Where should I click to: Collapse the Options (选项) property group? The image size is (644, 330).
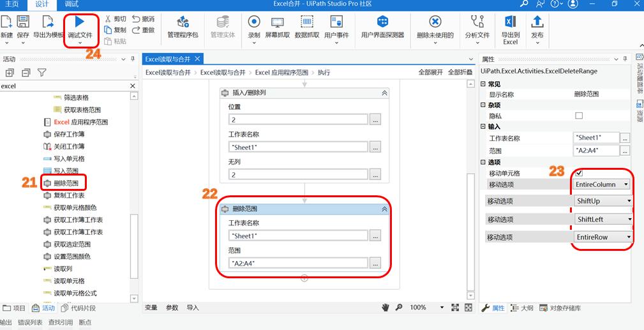(x=483, y=162)
